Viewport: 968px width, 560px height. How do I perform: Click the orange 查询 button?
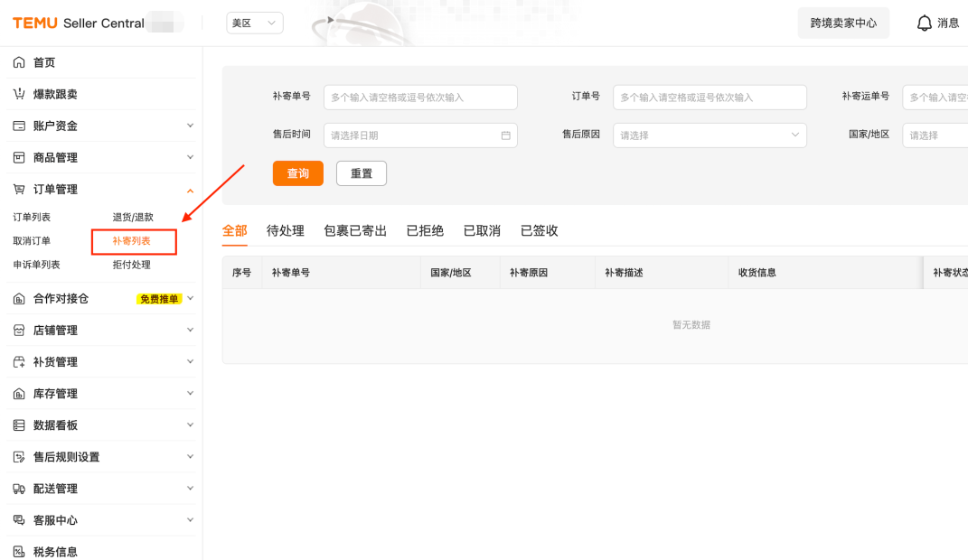(297, 173)
